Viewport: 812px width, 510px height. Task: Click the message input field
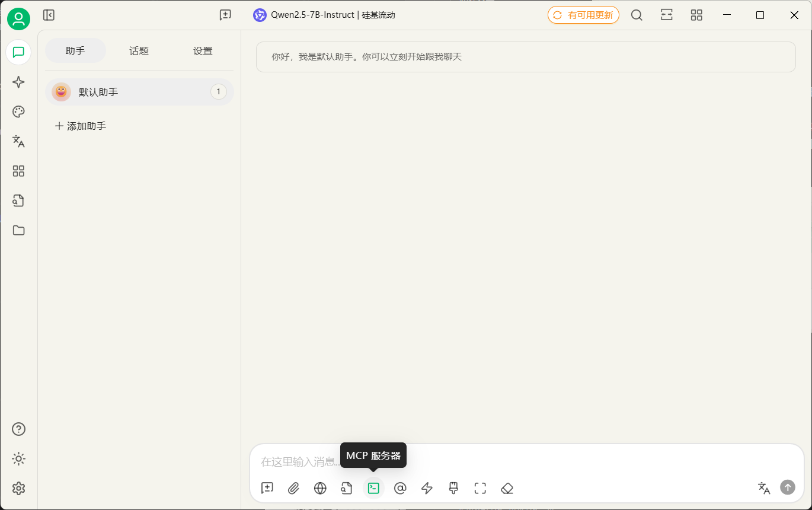[x=526, y=461]
